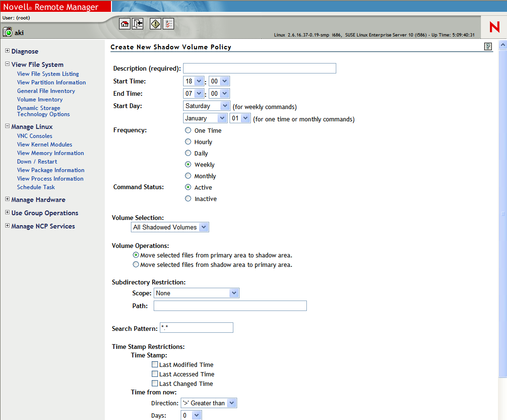Open the day-of-month 01 dropdown
The image size is (507, 420).
tap(240, 118)
